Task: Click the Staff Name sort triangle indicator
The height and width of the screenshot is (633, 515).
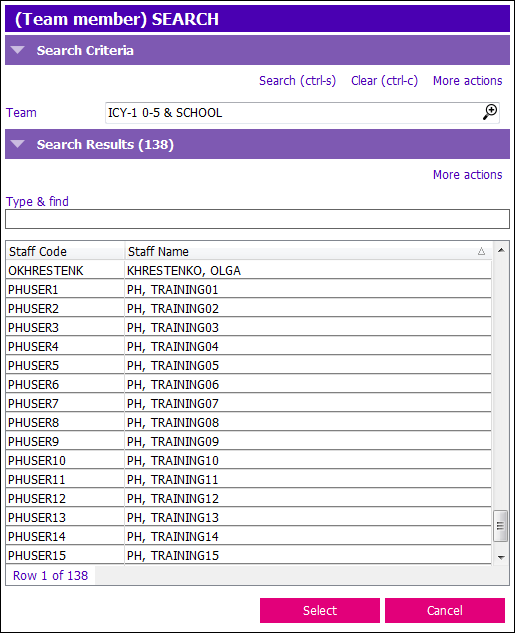Action: tap(481, 252)
